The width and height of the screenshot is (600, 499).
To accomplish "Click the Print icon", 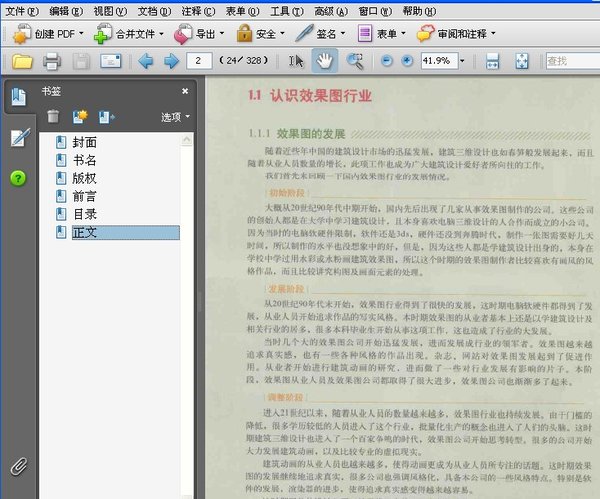I will pos(52,62).
